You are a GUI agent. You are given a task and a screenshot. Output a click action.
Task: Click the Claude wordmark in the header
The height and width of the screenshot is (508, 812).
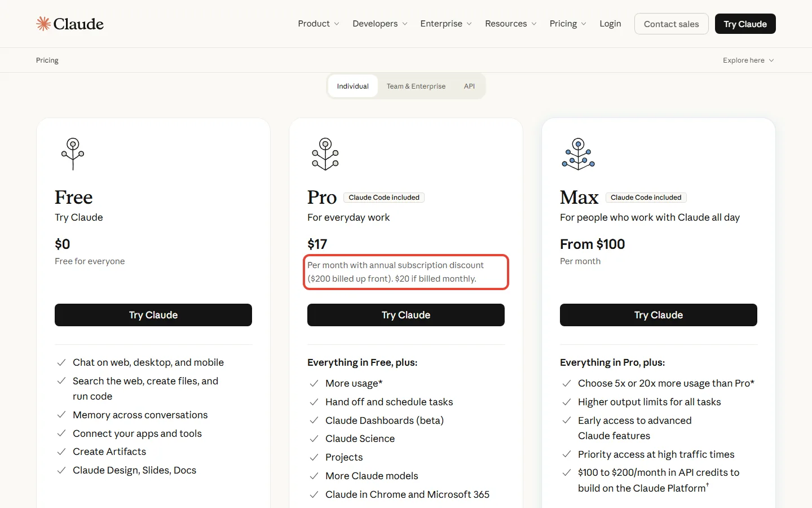pos(78,24)
